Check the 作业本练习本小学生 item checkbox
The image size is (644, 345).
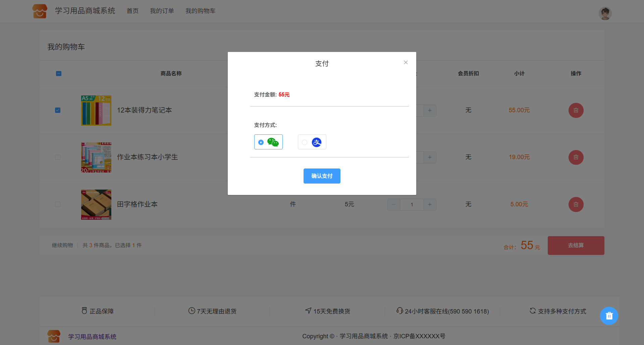58,157
